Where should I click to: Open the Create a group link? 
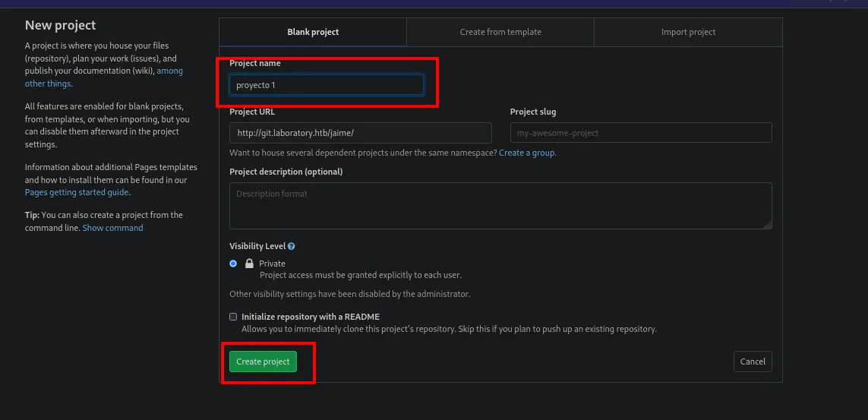pos(528,153)
